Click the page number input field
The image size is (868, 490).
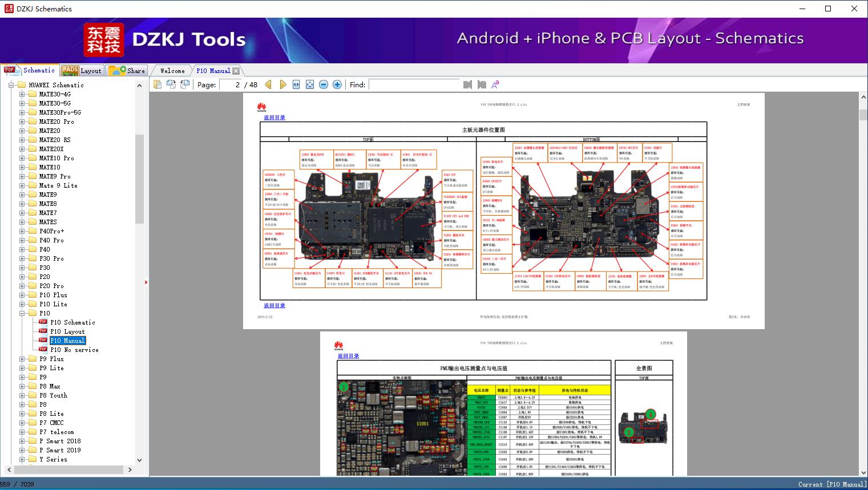click(230, 84)
